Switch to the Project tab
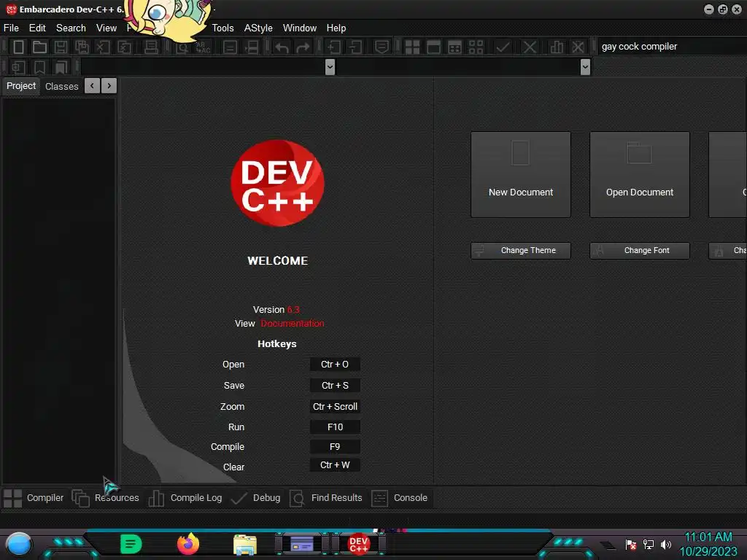Image resolution: width=747 pixels, height=560 pixels. point(21,86)
